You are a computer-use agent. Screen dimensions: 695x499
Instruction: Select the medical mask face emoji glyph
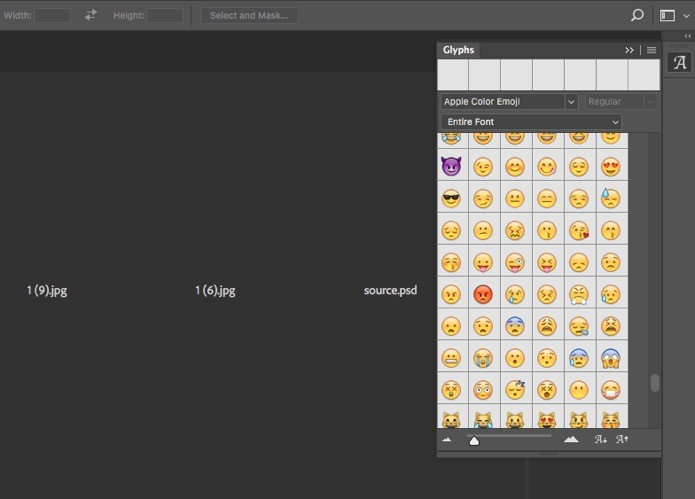coord(611,390)
